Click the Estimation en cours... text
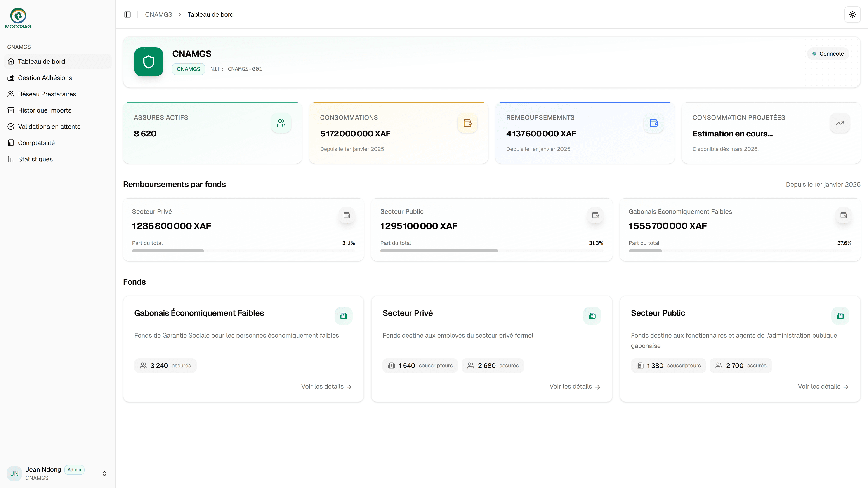Screen dimensions: 868x488 (733, 134)
